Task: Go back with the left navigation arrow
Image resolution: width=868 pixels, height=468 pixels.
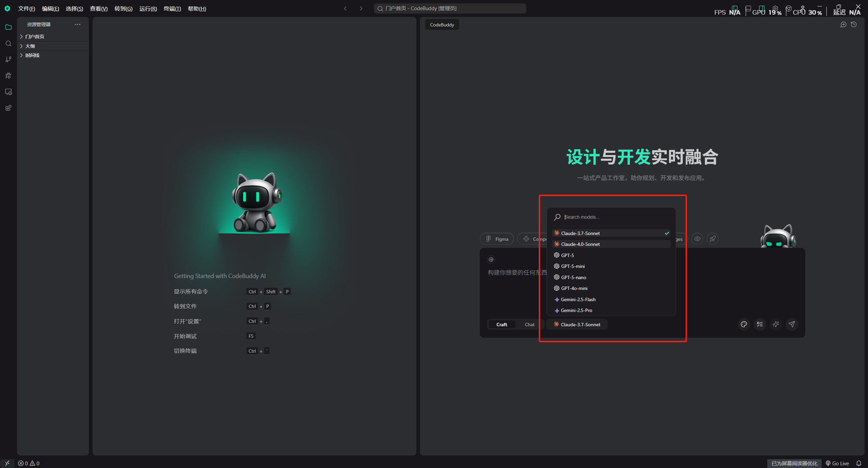Action: pos(345,8)
